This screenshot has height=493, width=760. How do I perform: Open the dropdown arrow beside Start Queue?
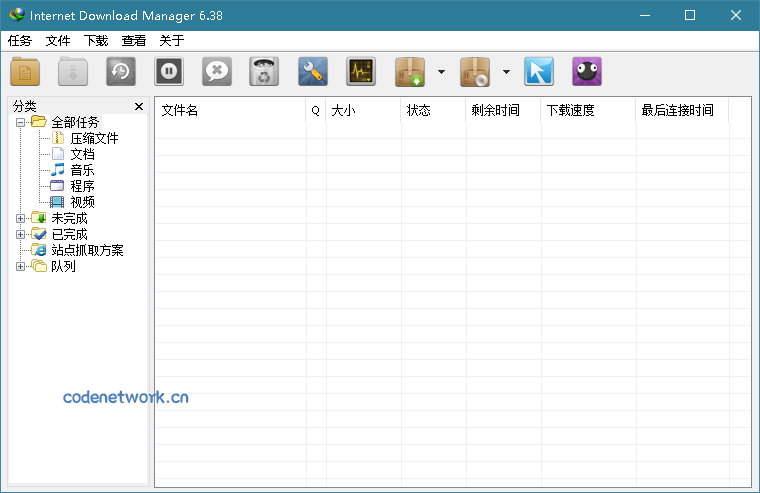(x=441, y=72)
